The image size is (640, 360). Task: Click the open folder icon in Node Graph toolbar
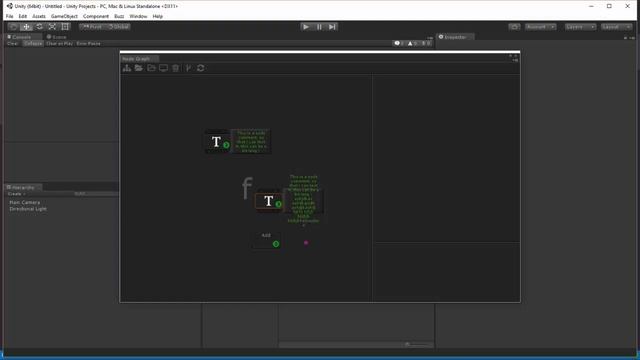(x=139, y=68)
